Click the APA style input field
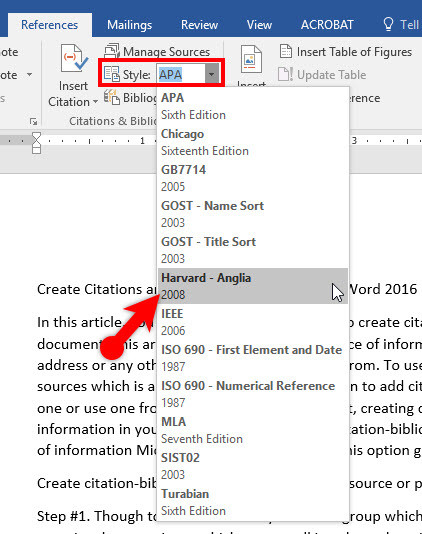422x534 pixels. 181,74
